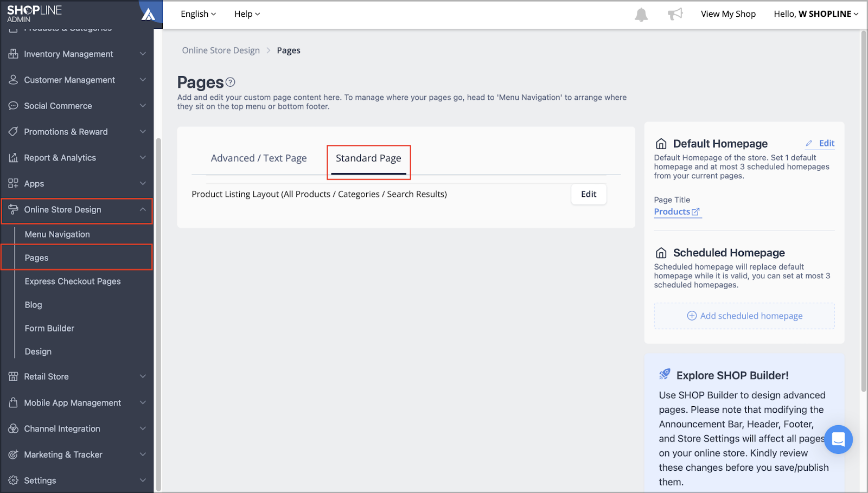The width and height of the screenshot is (868, 493).
Task: Expand Settings with its chevron
Action: click(x=143, y=481)
